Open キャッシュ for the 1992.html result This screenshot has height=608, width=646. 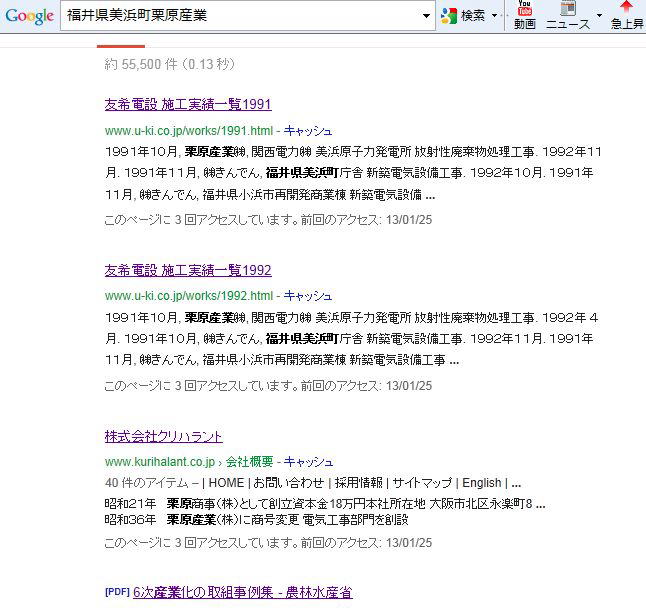tap(307, 296)
